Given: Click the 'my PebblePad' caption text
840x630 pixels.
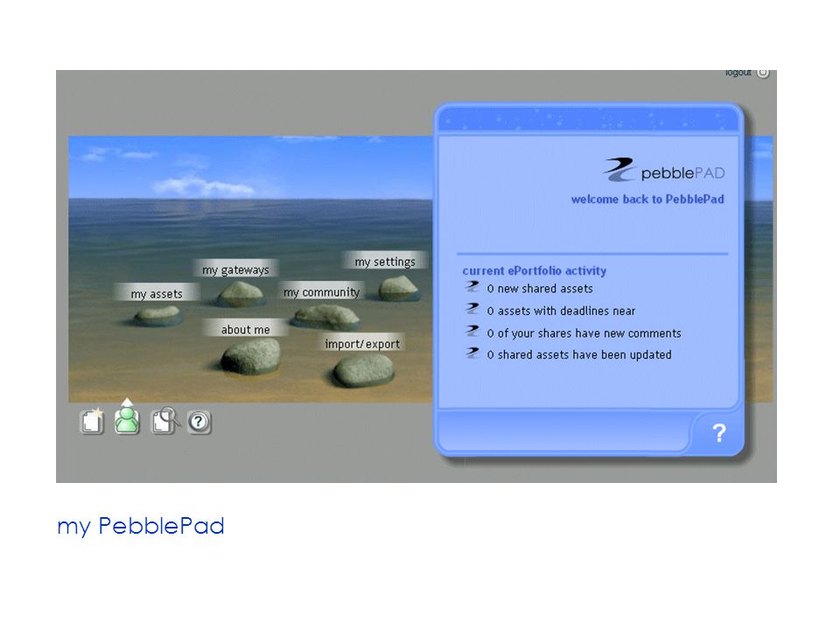Looking at the screenshot, I should (141, 526).
